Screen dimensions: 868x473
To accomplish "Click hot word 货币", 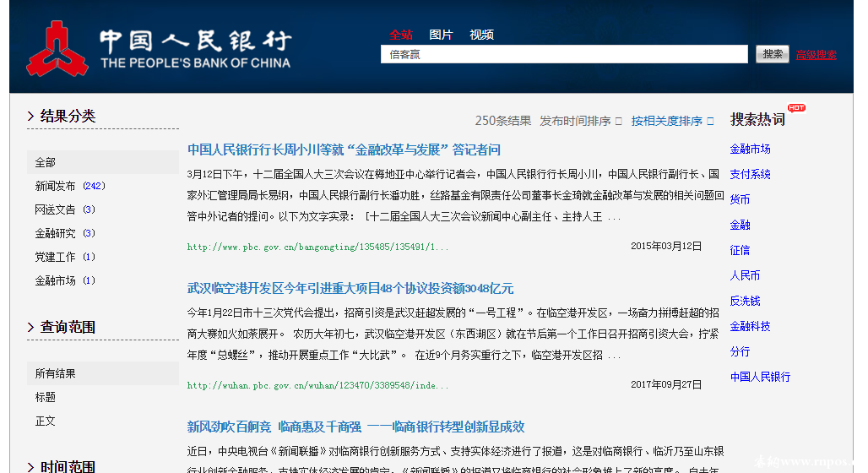I will tap(741, 199).
